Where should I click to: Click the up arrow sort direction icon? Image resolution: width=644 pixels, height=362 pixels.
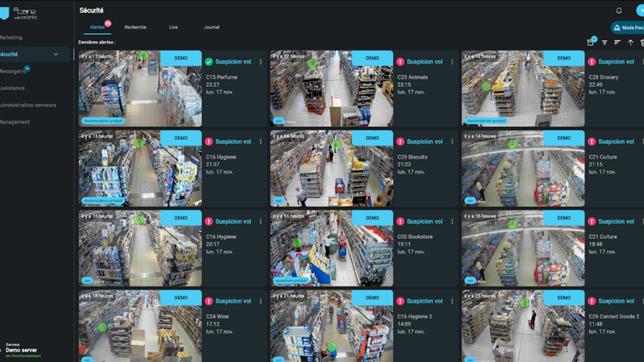point(630,43)
